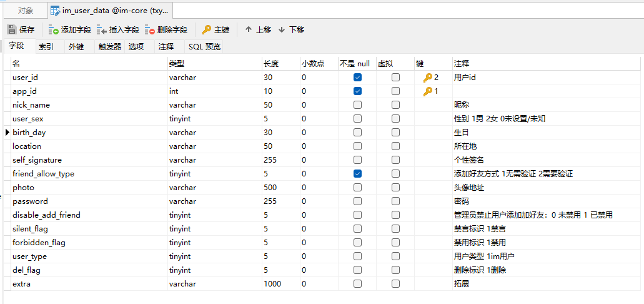Click the Add Field (添加字段) icon

tap(53, 29)
